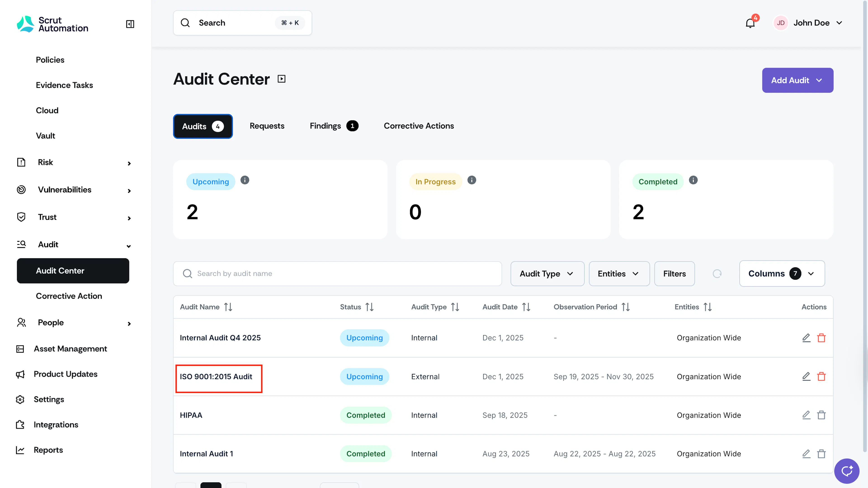Screen dimensions: 868x488
Task: Toggle sorting on the Audit Date column
Action: point(526,307)
